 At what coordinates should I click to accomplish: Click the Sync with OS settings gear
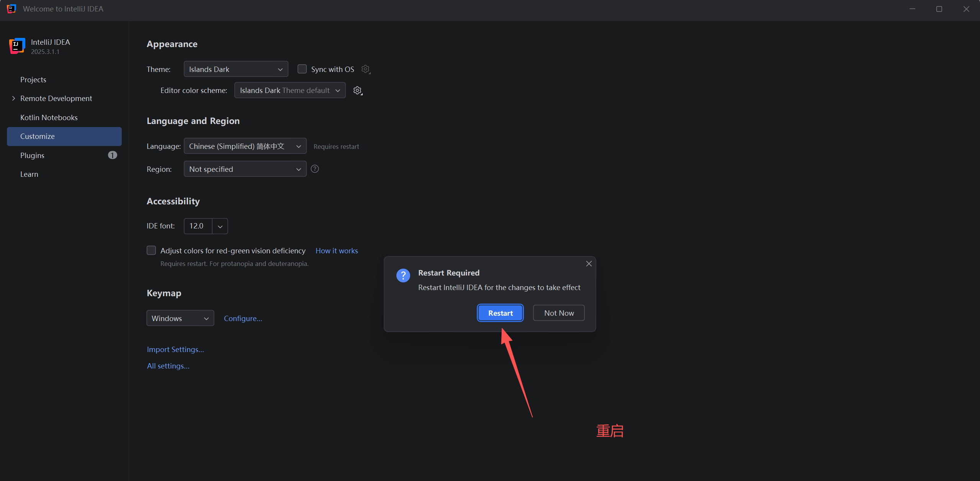[365, 69]
